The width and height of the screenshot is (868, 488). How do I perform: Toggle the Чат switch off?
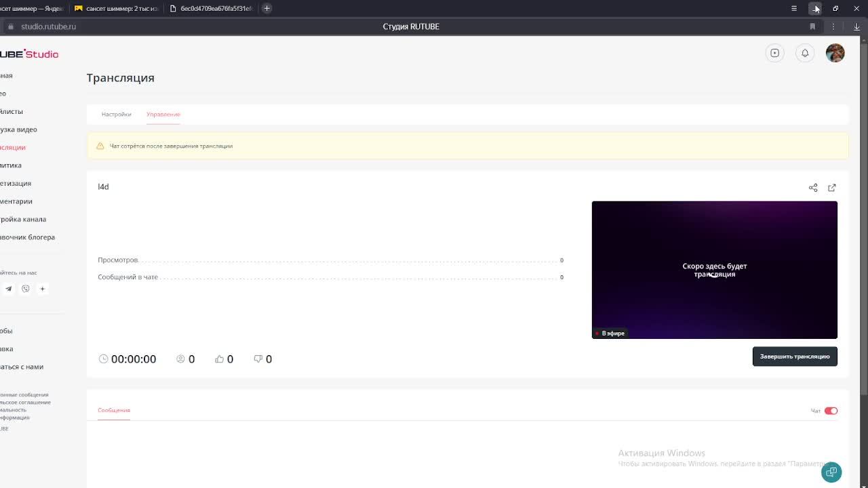[831, 411]
